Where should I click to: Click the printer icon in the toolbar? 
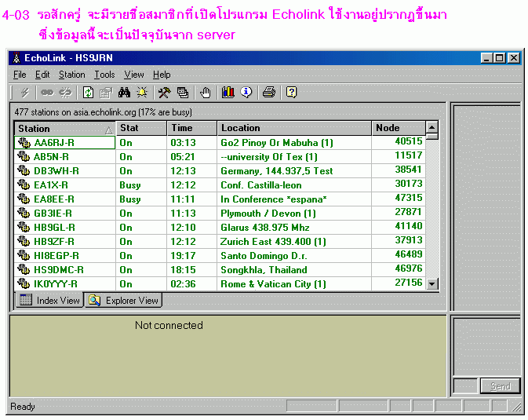(x=269, y=92)
